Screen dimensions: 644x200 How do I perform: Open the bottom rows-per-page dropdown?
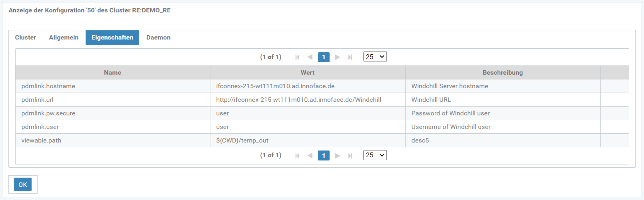pos(375,155)
